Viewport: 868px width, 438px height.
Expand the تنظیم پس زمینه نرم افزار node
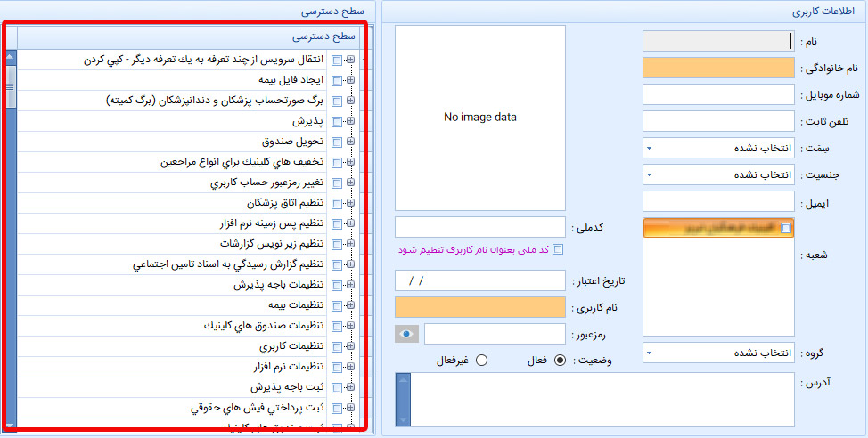pos(350,223)
